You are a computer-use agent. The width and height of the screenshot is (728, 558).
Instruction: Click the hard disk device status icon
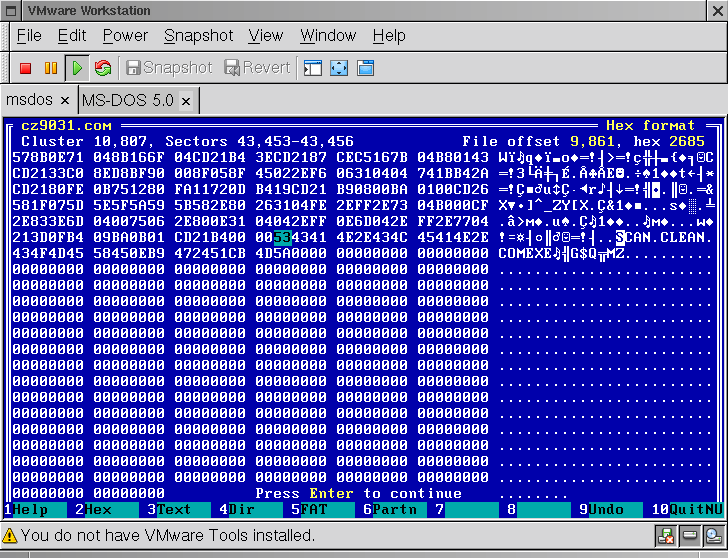[689, 536]
